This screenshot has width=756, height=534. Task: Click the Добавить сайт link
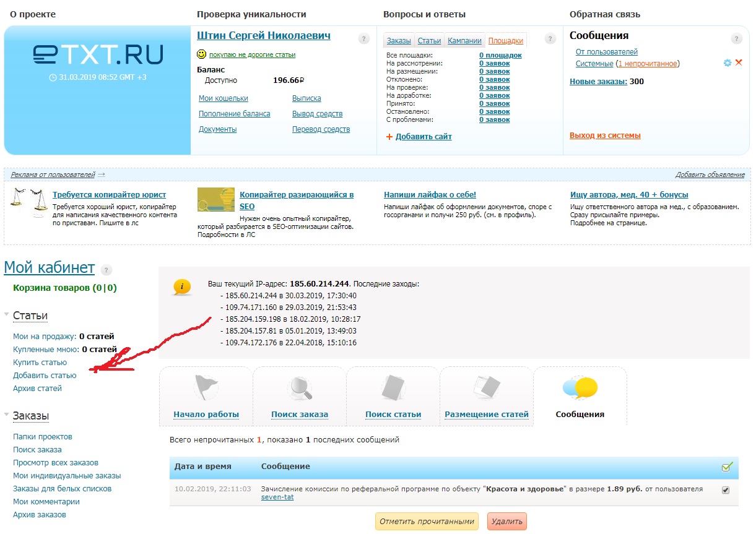(x=424, y=137)
